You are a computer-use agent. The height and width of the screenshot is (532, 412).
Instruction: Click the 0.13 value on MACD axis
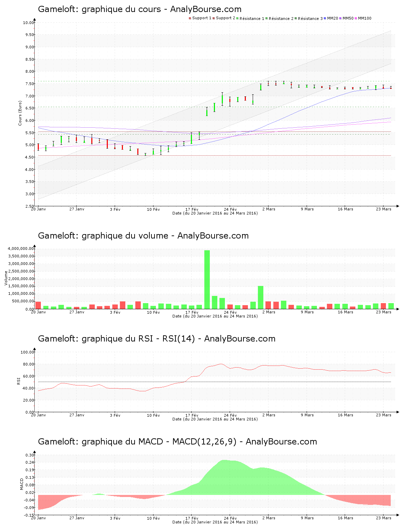[x=29, y=477]
